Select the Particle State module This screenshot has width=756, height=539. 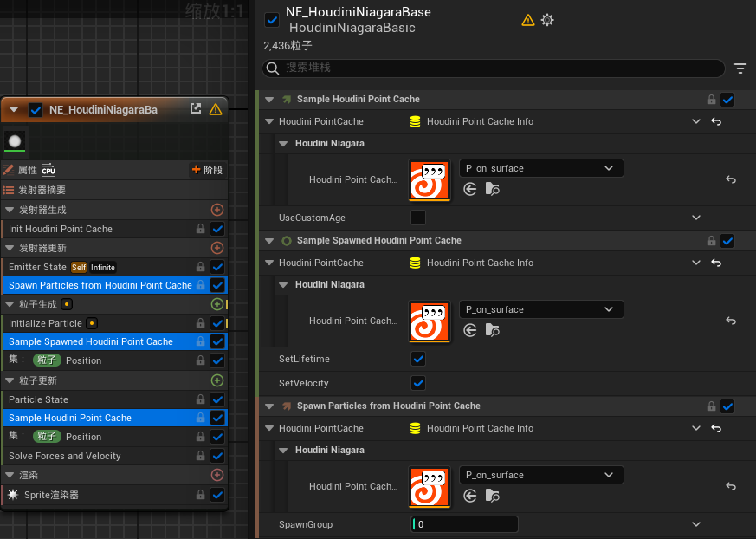(x=115, y=399)
